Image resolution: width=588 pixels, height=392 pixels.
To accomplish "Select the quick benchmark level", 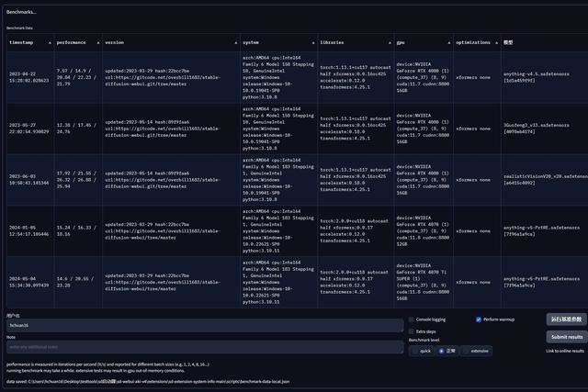I will [415, 351].
